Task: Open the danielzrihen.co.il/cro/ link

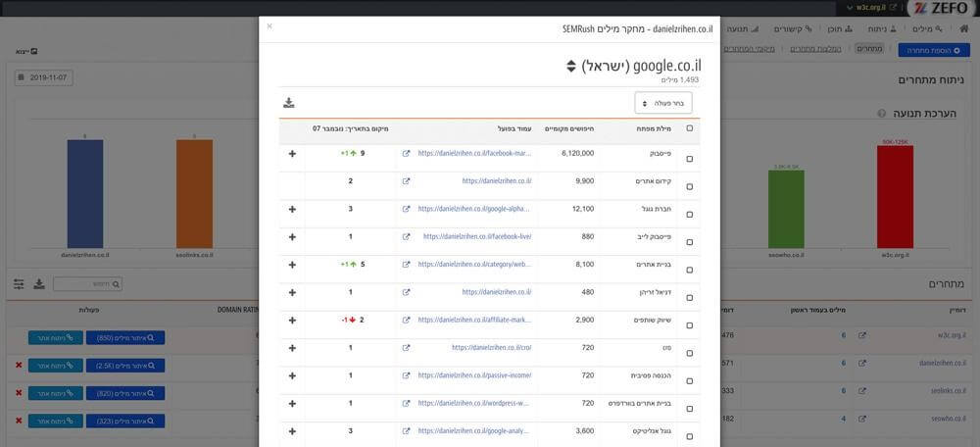Action: click(x=491, y=348)
